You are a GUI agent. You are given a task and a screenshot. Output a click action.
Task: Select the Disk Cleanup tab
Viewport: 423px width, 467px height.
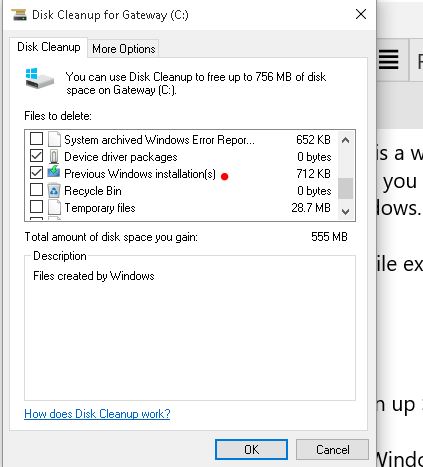click(x=49, y=47)
